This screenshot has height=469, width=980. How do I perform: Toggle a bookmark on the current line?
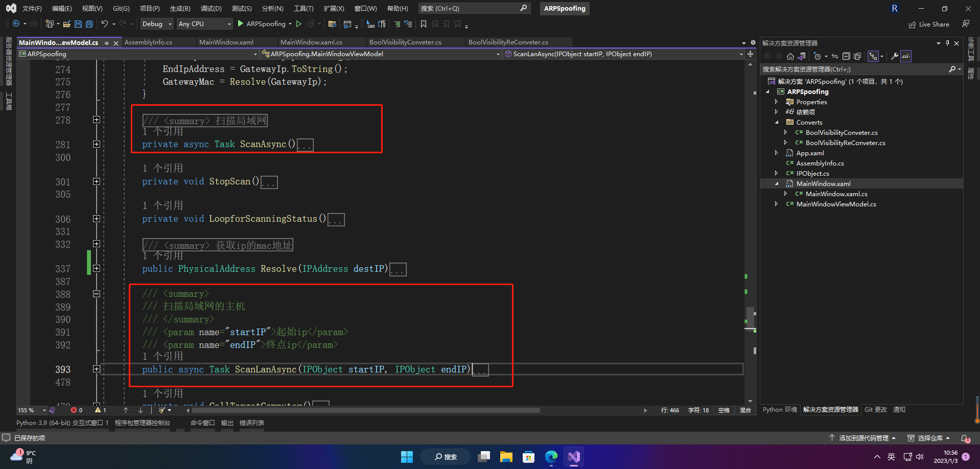[x=424, y=24]
